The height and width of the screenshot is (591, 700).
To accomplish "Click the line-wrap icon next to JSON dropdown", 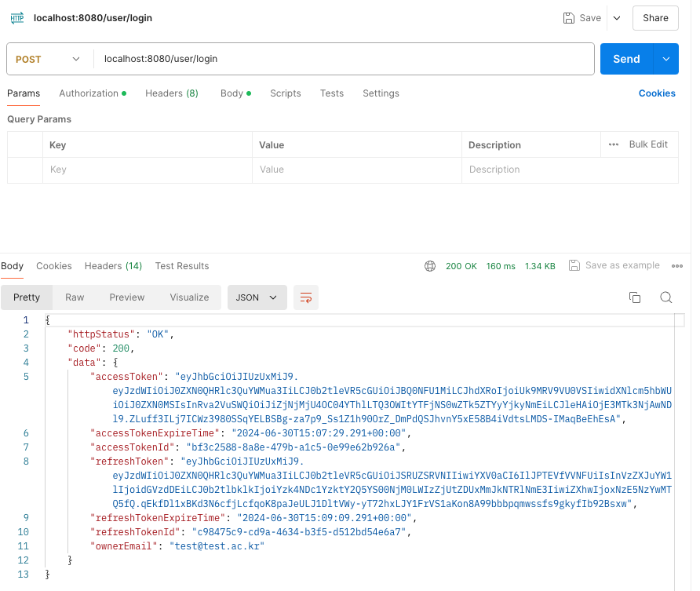I will pyautogui.click(x=305, y=297).
